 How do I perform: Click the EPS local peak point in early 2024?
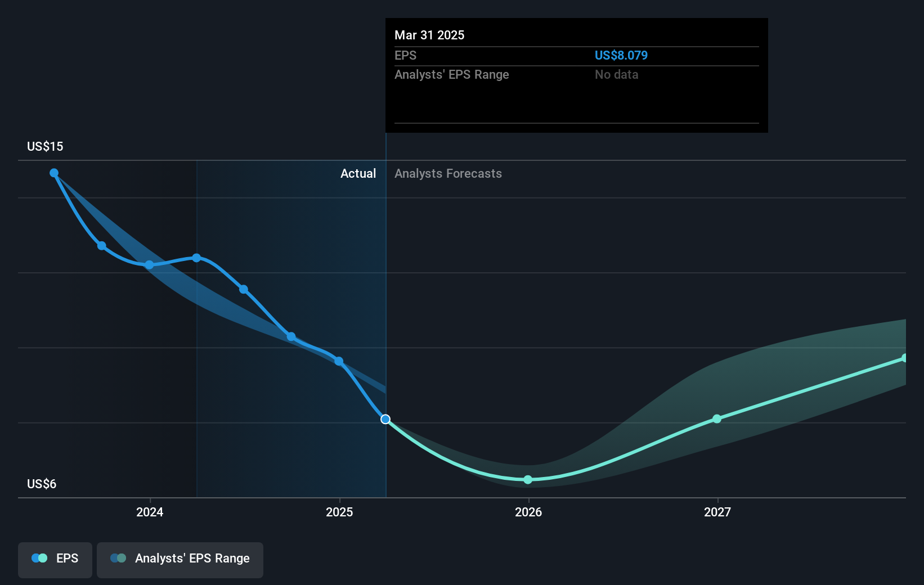click(196, 258)
